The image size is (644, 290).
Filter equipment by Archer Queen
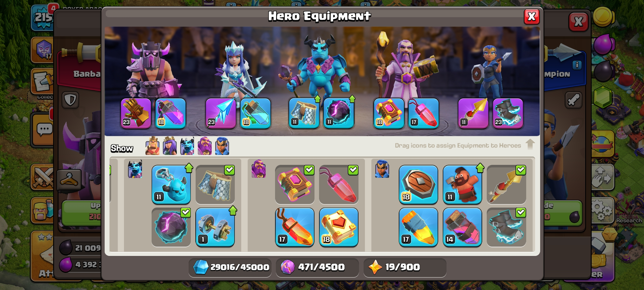(x=170, y=146)
